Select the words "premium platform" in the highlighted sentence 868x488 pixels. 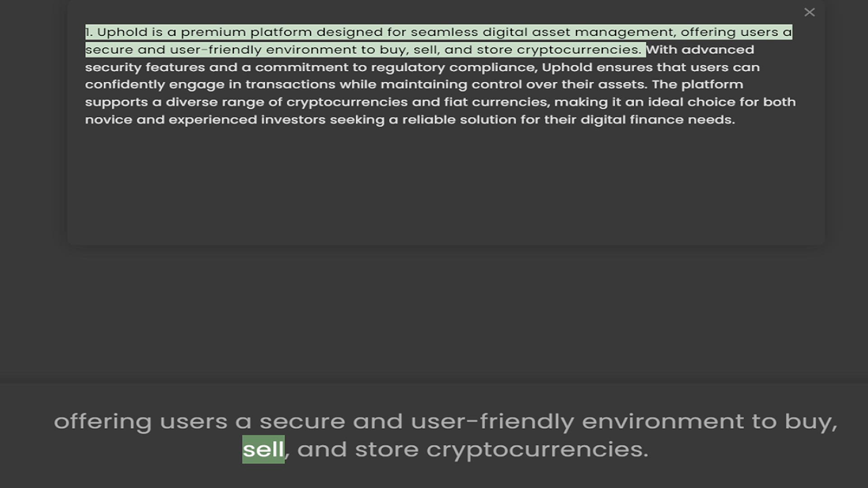point(246,32)
